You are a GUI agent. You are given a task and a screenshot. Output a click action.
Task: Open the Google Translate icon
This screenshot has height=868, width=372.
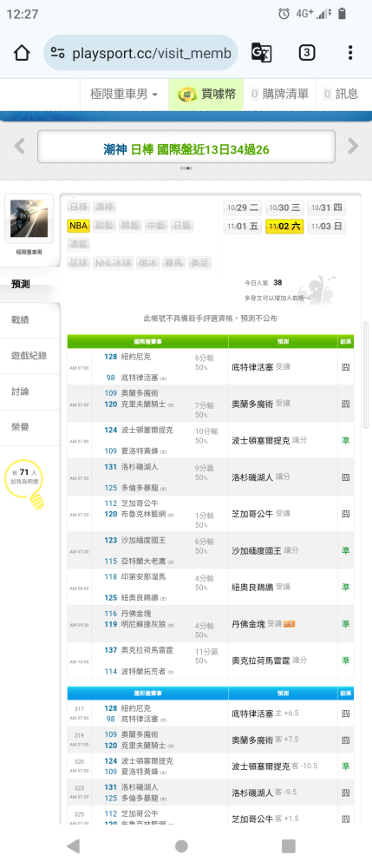261,53
